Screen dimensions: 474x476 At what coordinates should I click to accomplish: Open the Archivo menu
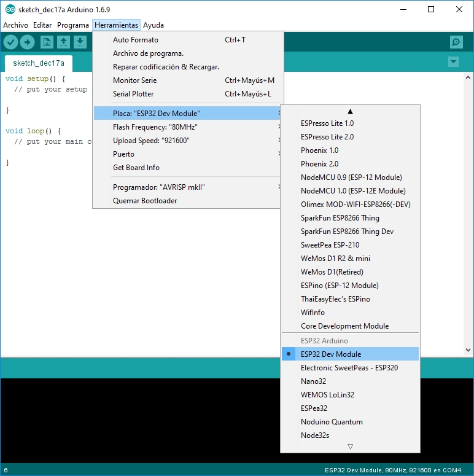pos(15,25)
